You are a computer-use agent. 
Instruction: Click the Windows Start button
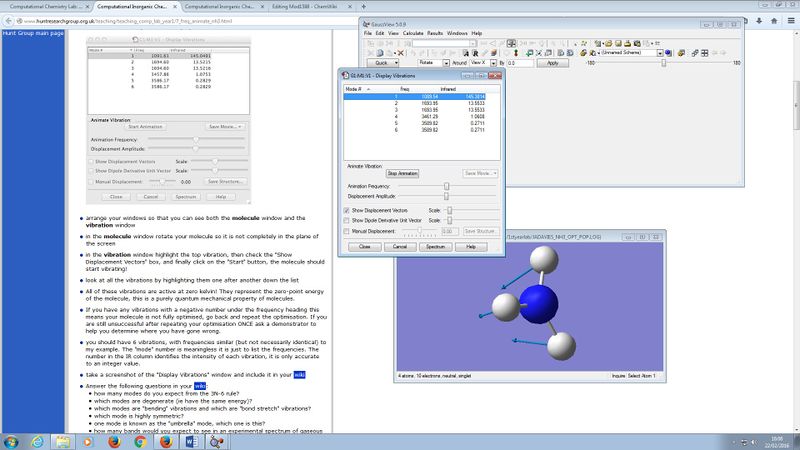[10, 441]
